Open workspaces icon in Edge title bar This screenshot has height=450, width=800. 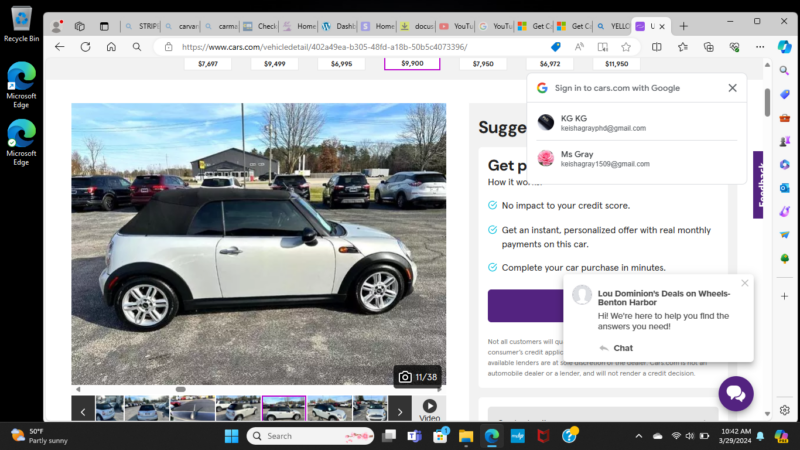coord(80,26)
